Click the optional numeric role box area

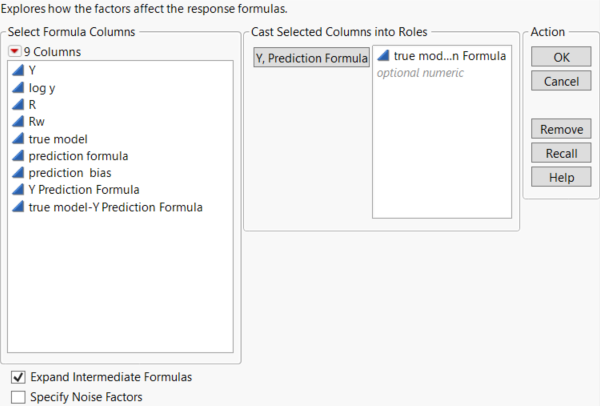coord(441,140)
